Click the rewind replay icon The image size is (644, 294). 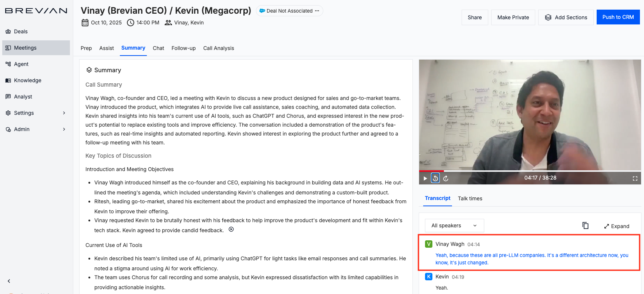pyautogui.click(x=435, y=178)
